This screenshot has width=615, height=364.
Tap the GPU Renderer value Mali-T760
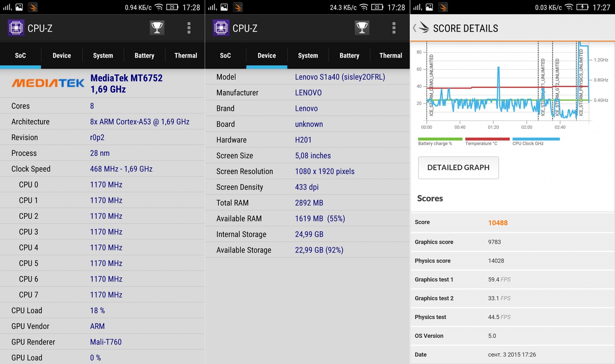[106, 342]
